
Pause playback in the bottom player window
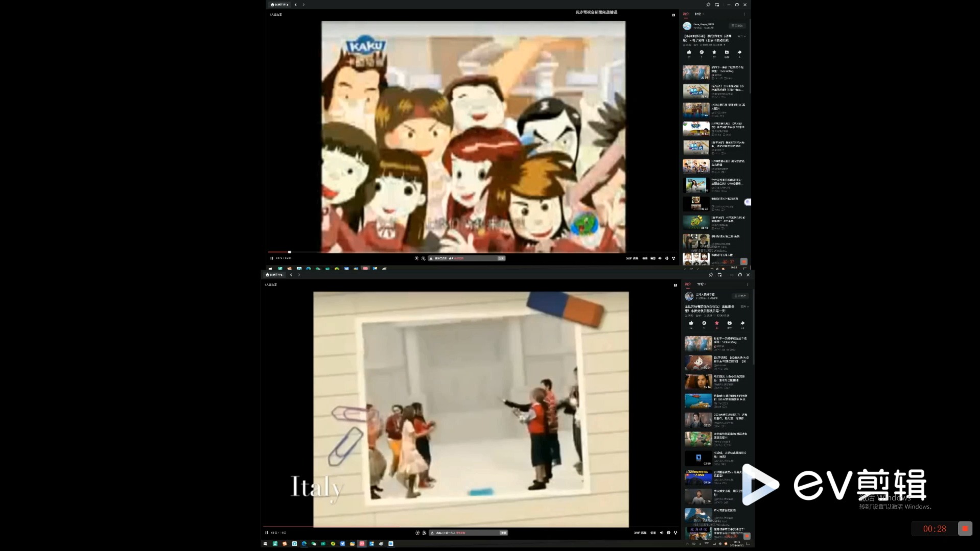(x=266, y=533)
